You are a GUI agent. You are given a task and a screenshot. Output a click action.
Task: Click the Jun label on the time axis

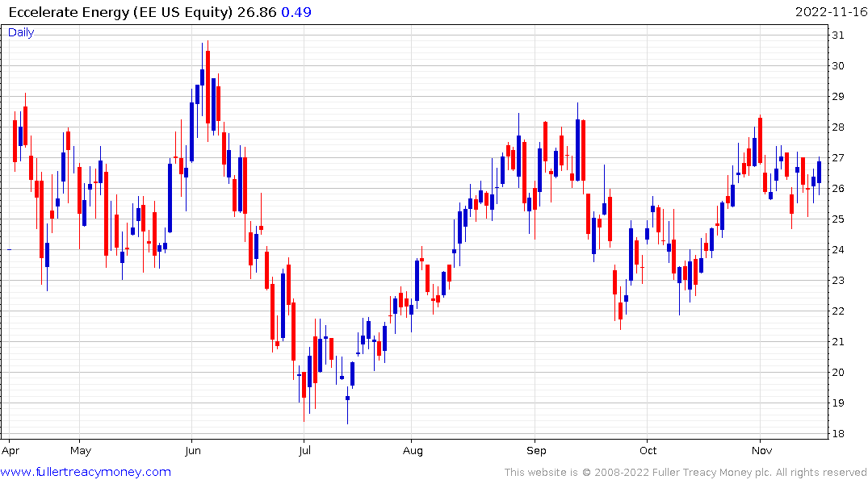coord(193,450)
